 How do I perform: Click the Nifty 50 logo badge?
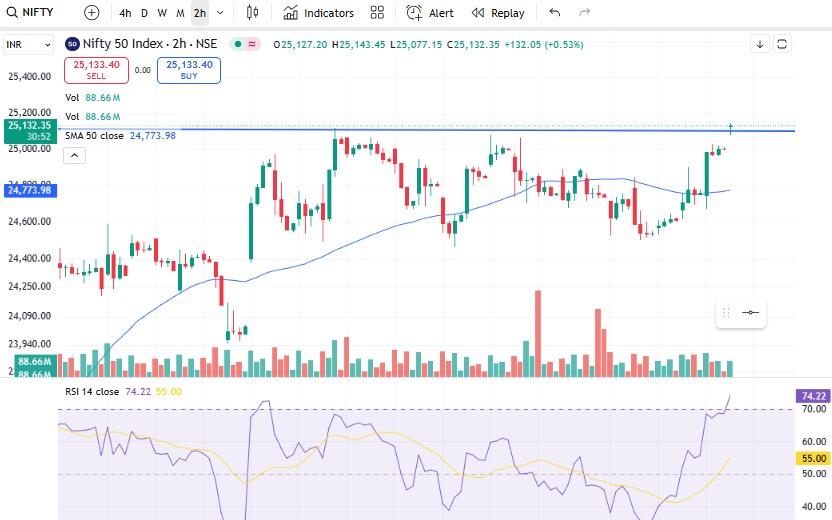point(72,44)
